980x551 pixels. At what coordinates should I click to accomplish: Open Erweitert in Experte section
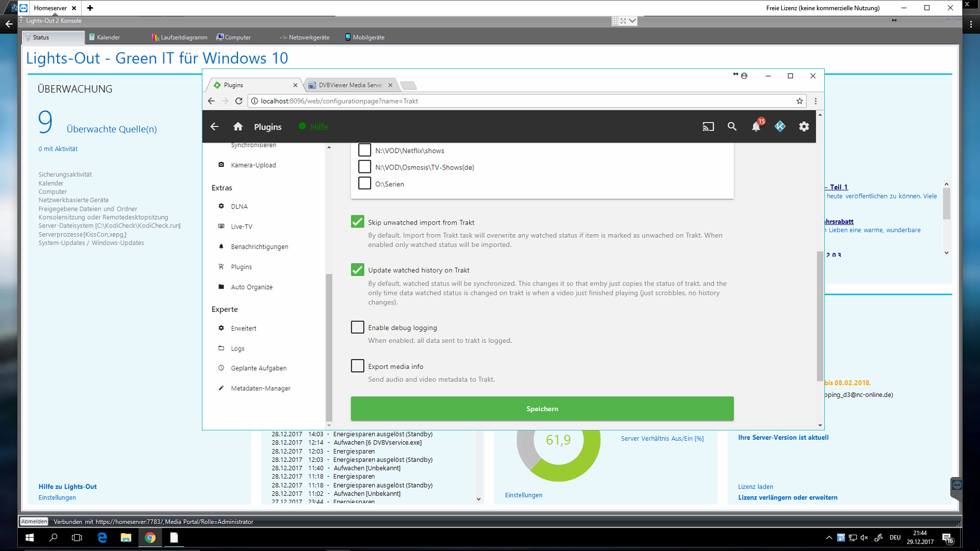pyautogui.click(x=243, y=328)
